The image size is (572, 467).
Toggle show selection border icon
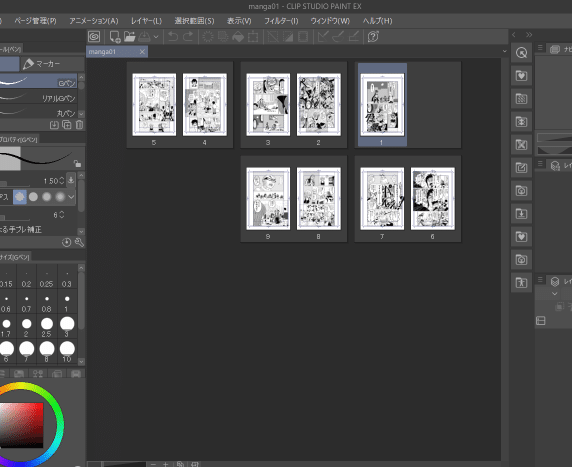(x=303, y=37)
